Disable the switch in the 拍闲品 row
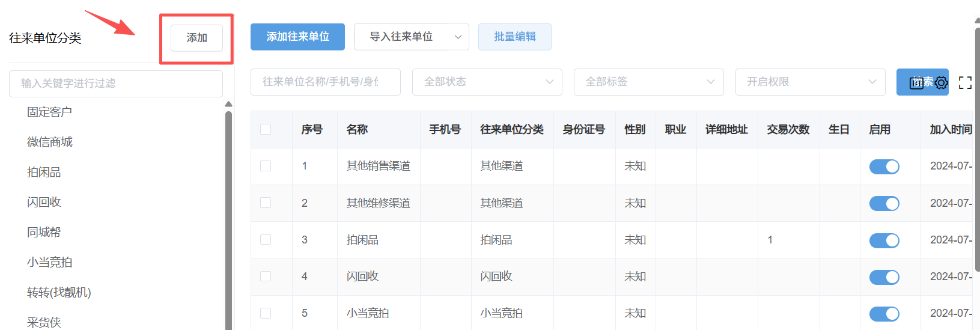Screen dimensions: 980x330 point(884,240)
